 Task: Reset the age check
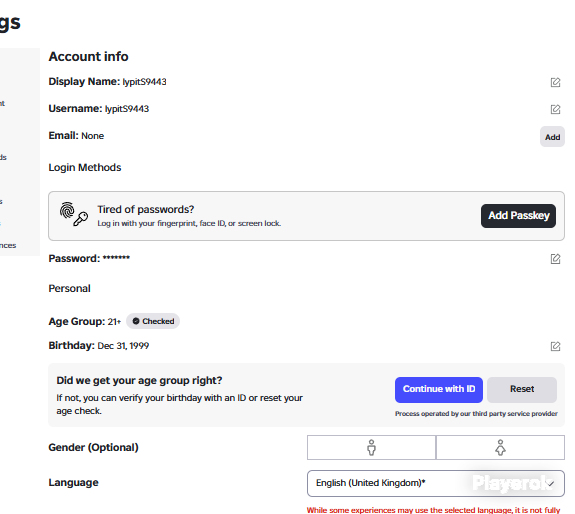tap(522, 389)
